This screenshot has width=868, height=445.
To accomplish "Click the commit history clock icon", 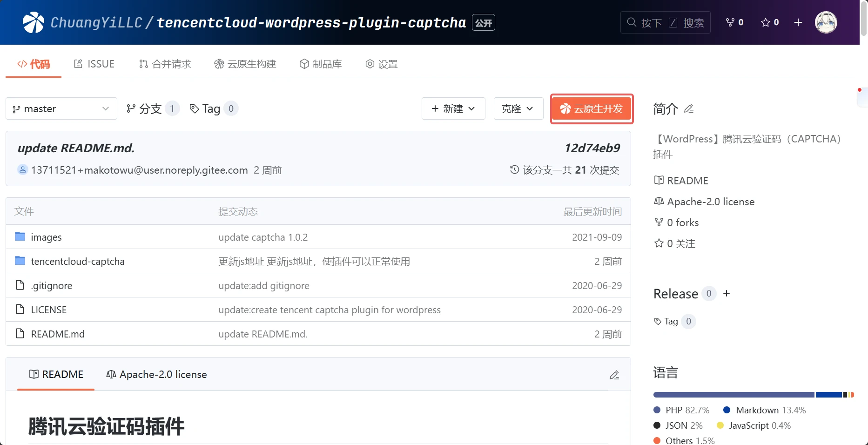I will [x=515, y=169].
